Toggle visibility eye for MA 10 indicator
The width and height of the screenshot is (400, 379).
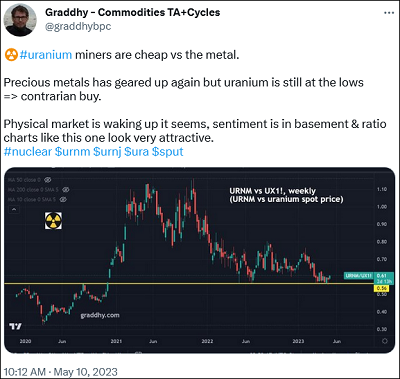[63, 199]
